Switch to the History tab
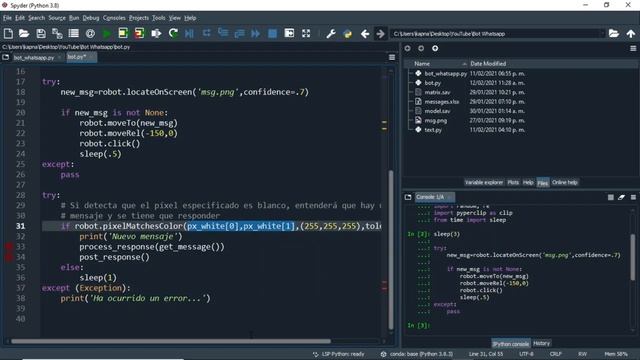 point(541,343)
